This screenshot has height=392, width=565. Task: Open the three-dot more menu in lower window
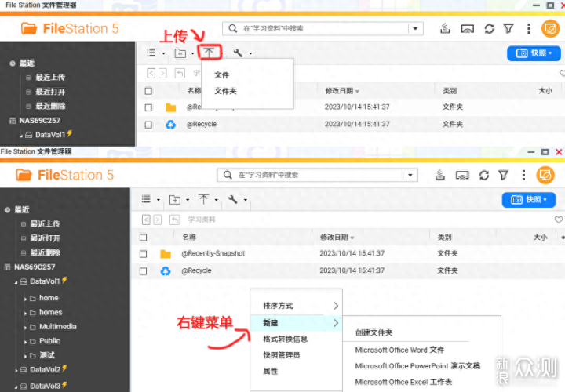coord(523,175)
